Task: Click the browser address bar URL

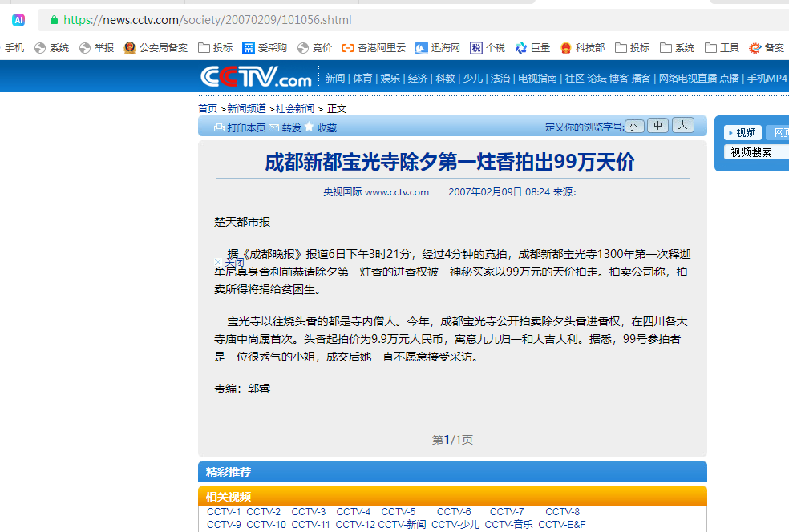Action: click(207, 20)
